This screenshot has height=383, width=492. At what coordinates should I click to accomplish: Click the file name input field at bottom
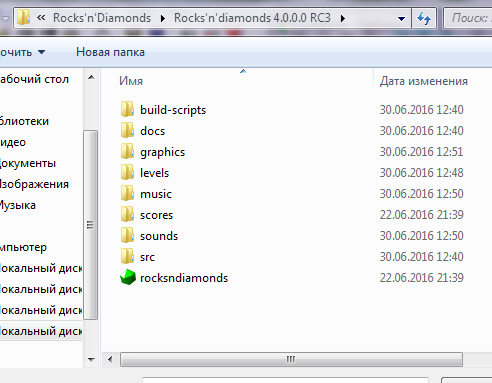point(285,380)
